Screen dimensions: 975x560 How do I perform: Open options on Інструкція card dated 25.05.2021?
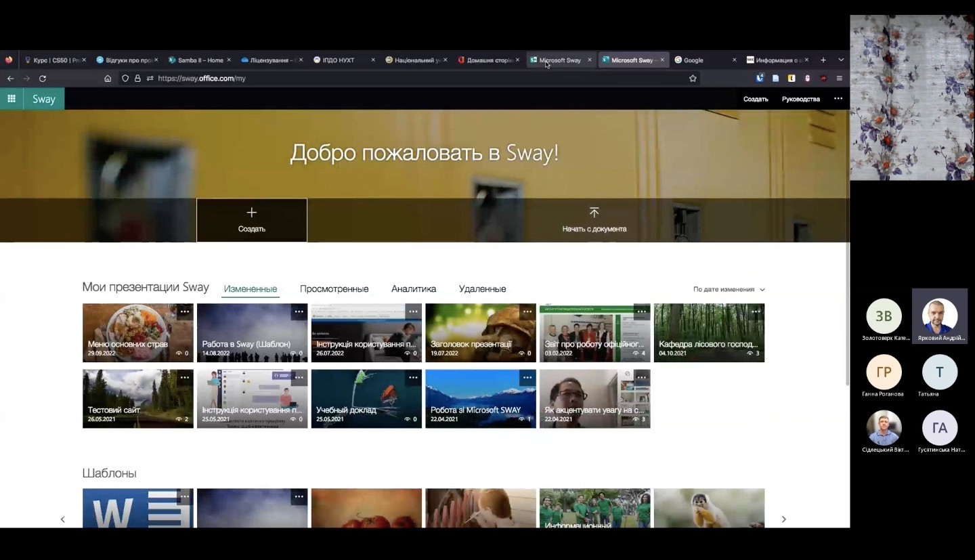299,377
